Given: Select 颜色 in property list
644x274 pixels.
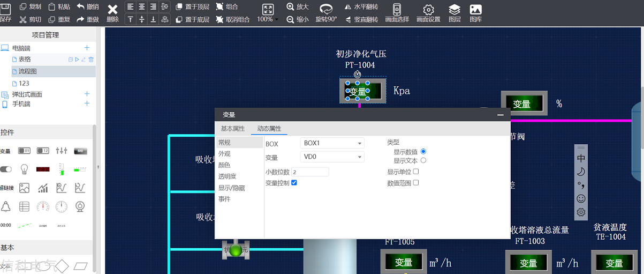Looking at the screenshot, I should coord(224,165).
